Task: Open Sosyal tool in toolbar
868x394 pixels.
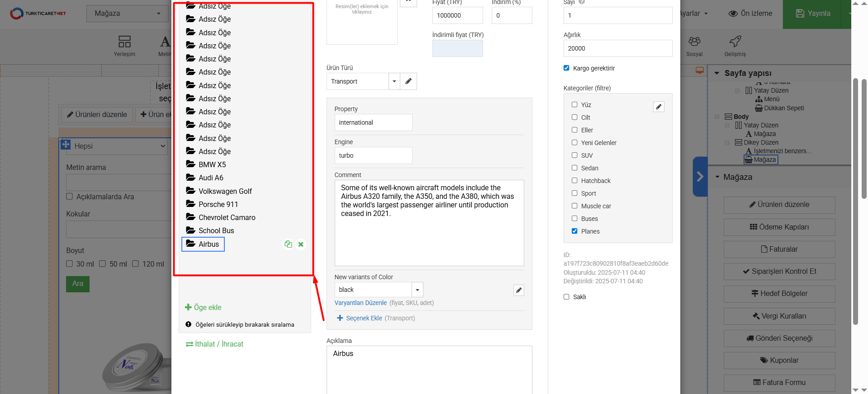Action: click(694, 46)
